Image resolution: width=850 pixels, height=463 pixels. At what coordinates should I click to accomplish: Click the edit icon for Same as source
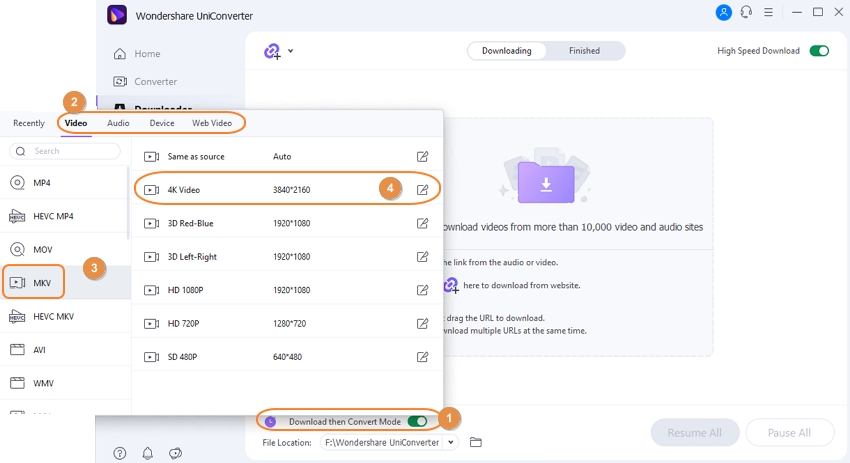[x=422, y=157]
